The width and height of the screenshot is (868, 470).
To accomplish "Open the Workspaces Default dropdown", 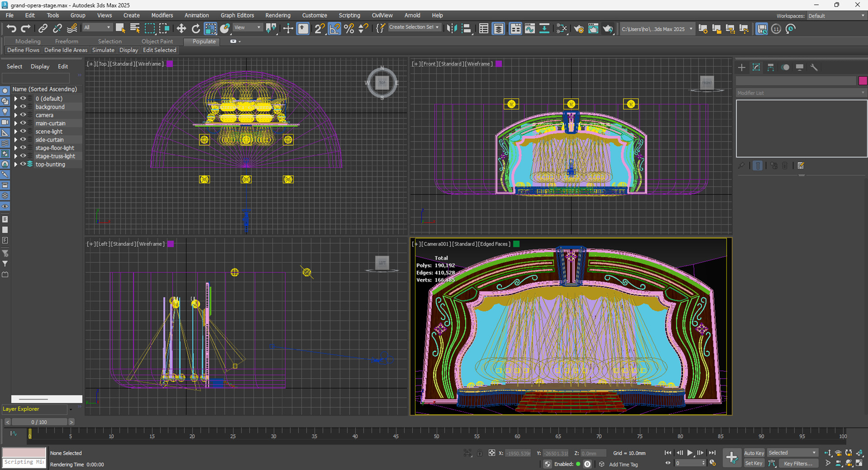I will pyautogui.click(x=835, y=15).
